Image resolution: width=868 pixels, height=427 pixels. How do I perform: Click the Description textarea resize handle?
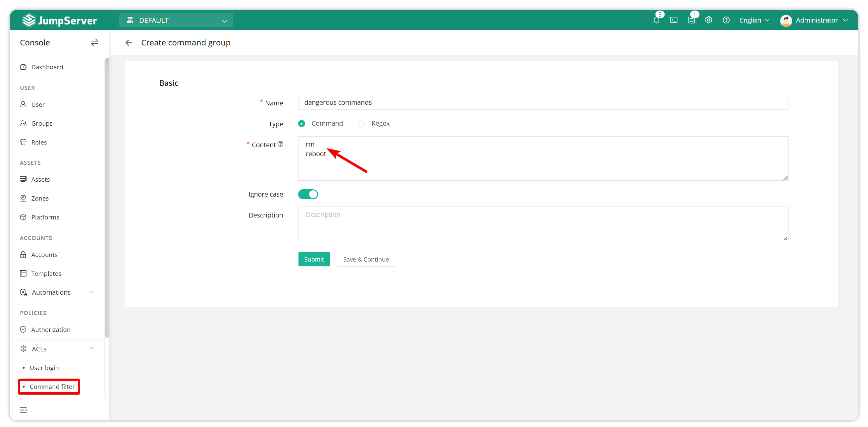point(785,238)
